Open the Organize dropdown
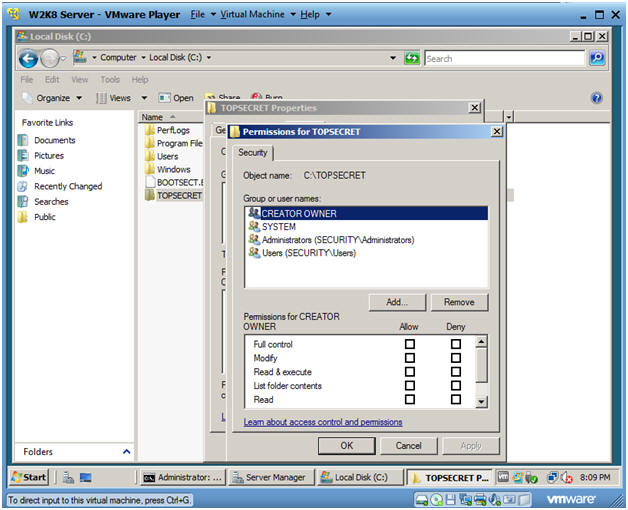 click(52, 98)
